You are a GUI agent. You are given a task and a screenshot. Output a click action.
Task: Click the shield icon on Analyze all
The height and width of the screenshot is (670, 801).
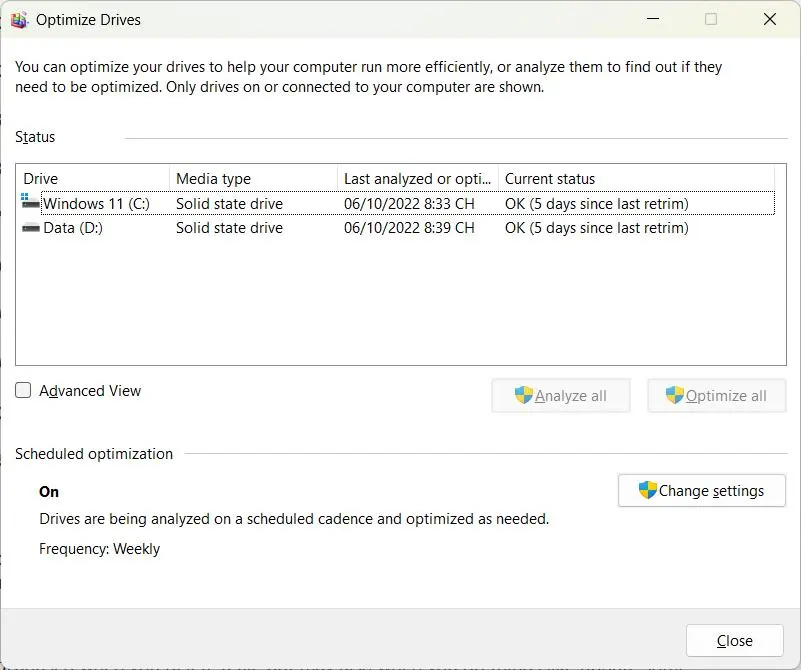tap(524, 395)
